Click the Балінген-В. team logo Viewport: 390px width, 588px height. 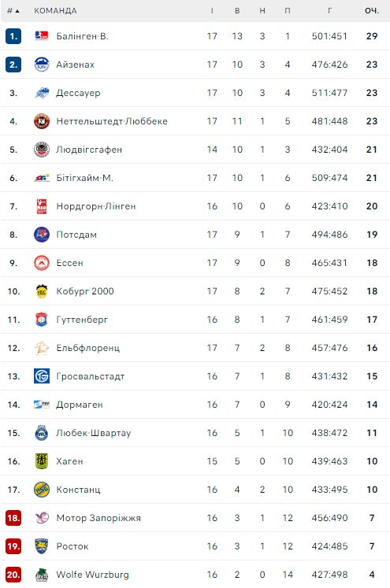[x=41, y=36]
